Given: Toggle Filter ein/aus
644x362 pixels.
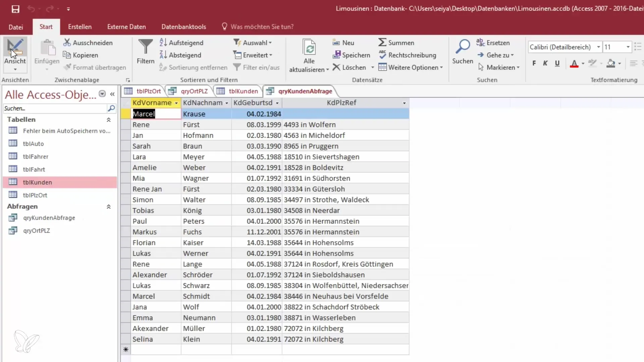Looking at the screenshot, I should coord(257,67).
